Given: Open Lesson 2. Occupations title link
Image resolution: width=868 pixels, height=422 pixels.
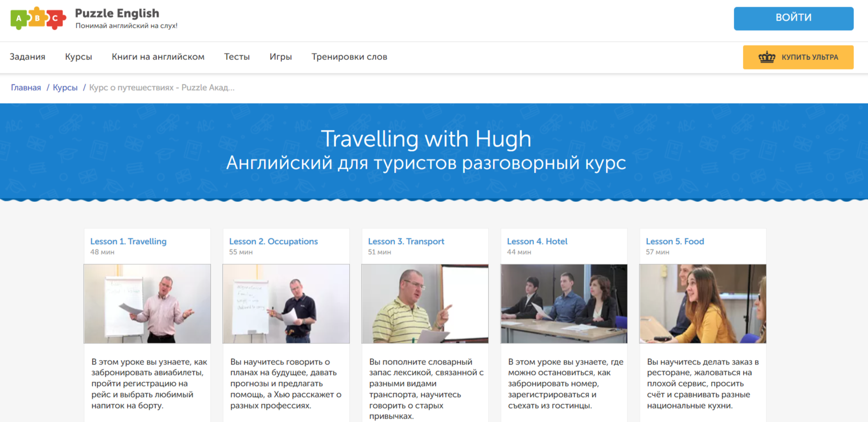Looking at the screenshot, I should click(x=274, y=241).
